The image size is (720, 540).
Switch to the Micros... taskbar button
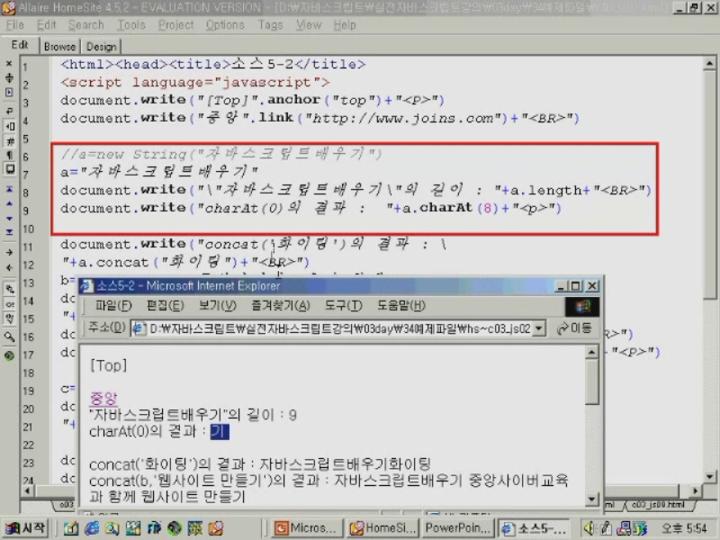coord(306,528)
